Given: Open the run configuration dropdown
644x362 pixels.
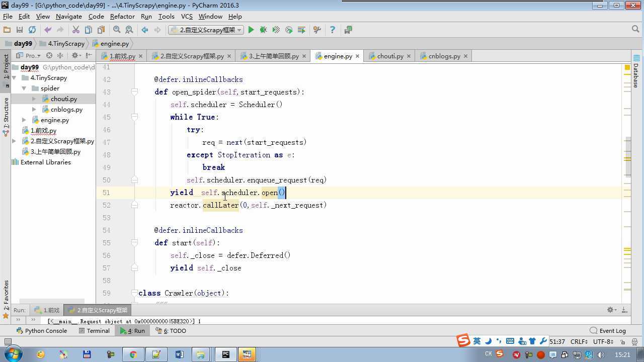Looking at the screenshot, I should pyautogui.click(x=206, y=30).
